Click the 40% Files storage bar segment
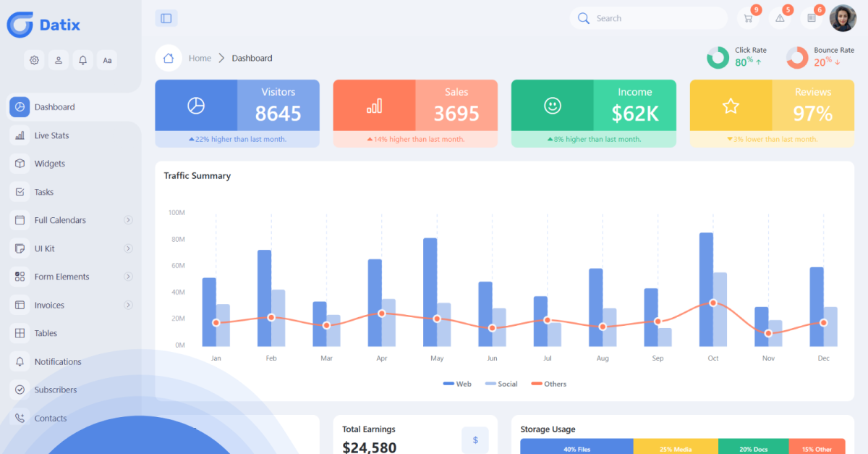Image resolution: width=868 pixels, height=454 pixels. 576,448
